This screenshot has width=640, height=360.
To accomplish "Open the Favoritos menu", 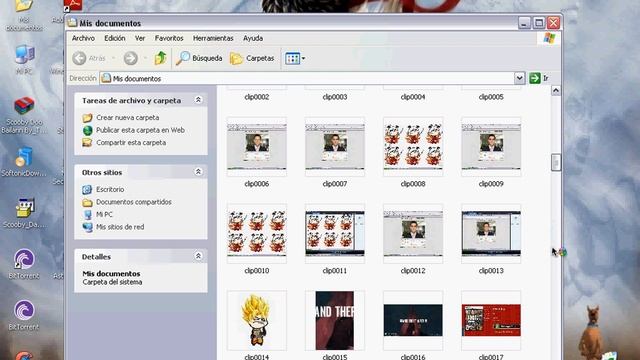I will (169, 38).
